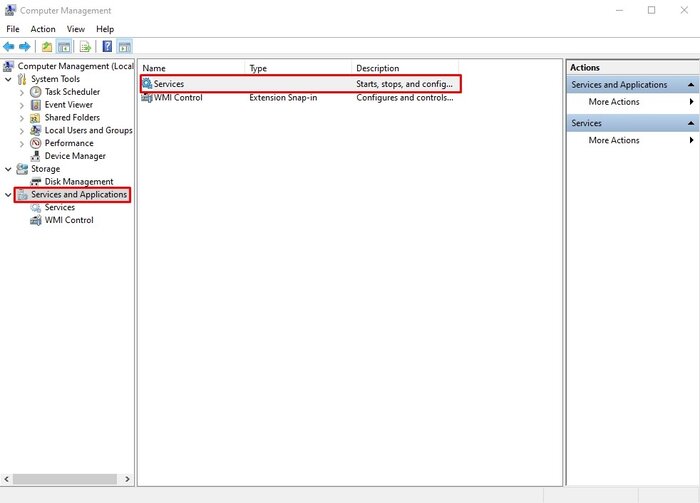Click tree pane horizontal scrollbar thumb
This screenshot has width=700, height=503.
coord(65,479)
